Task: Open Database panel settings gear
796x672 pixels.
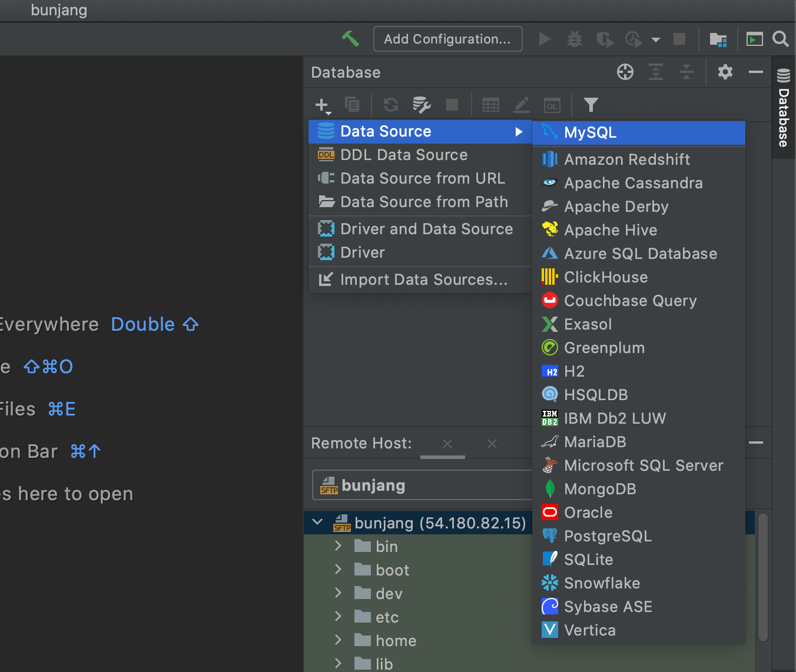Action: (x=725, y=72)
